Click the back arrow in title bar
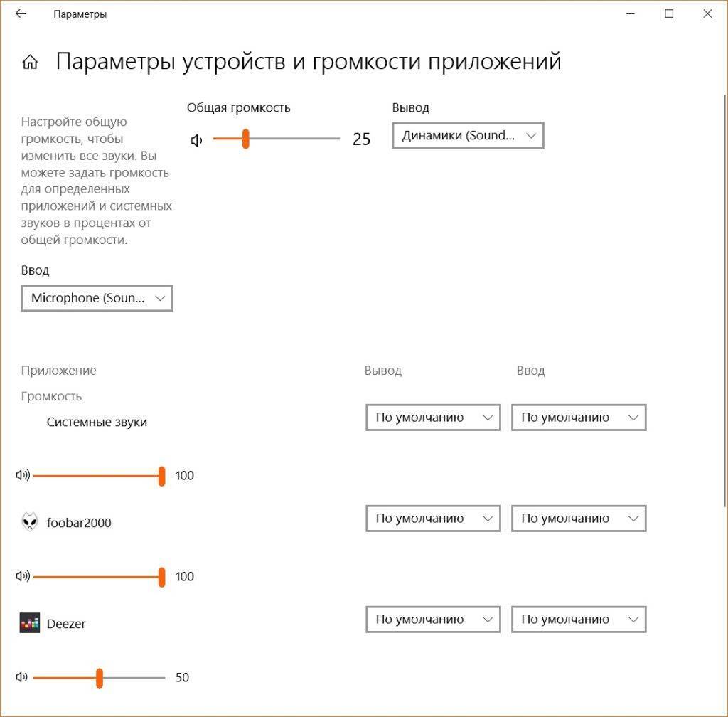 pos(21,14)
